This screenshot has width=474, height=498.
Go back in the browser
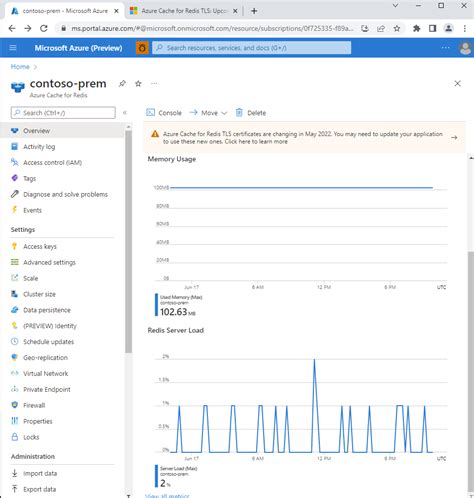(12, 29)
